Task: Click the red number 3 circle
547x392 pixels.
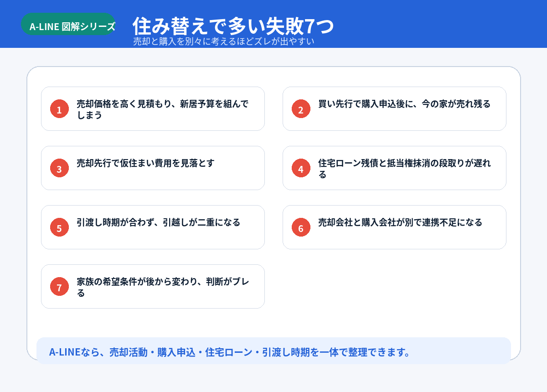Action: point(59,168)
